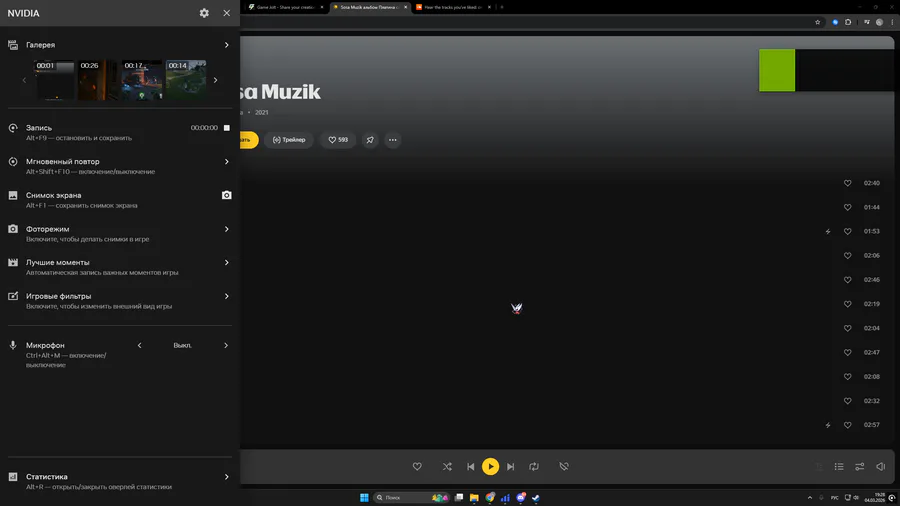The height and width of the screenshot is (506, 900).
Task: Like the track lasting 02:40
Action: [x=847, y=183]
